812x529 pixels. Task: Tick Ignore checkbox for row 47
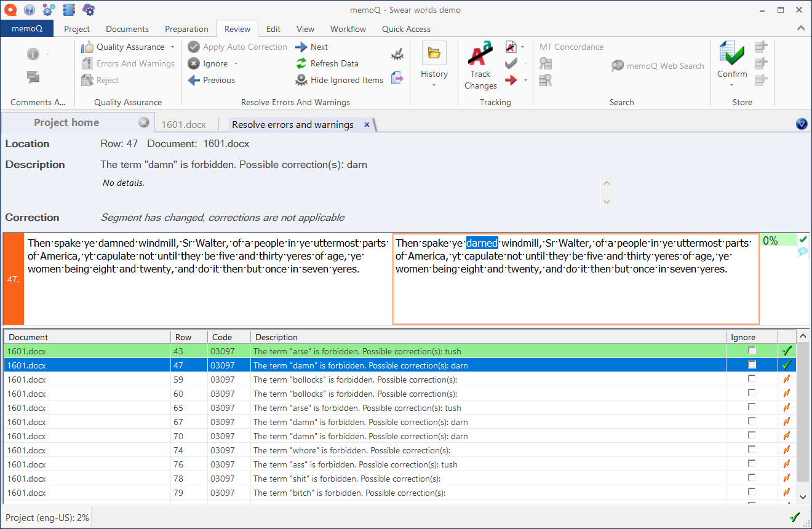pyautogui.click(x=752, y=365)
